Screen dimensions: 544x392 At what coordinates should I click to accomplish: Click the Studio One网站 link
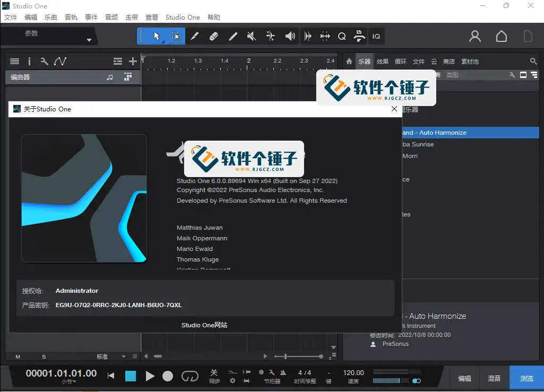click(x=204, y=325)
